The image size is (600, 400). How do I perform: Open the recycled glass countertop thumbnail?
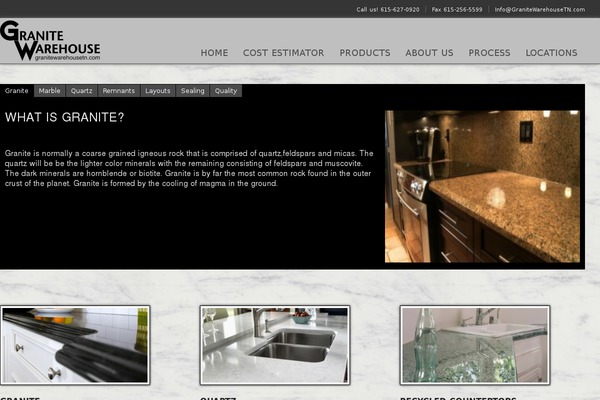(x=475, y=345)
